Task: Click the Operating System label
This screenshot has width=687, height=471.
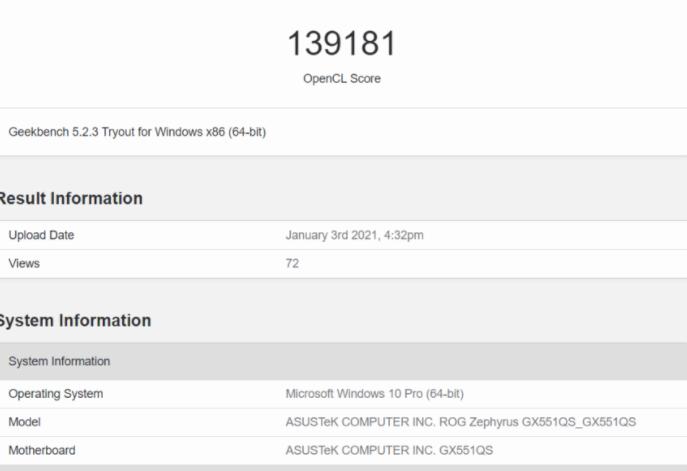Action: pos(56,394)
